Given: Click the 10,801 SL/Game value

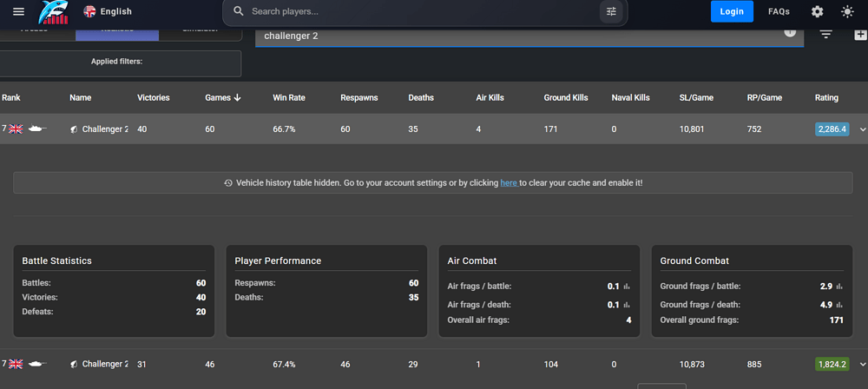Looking at the screenshot, I should click(x=692, y=129).
